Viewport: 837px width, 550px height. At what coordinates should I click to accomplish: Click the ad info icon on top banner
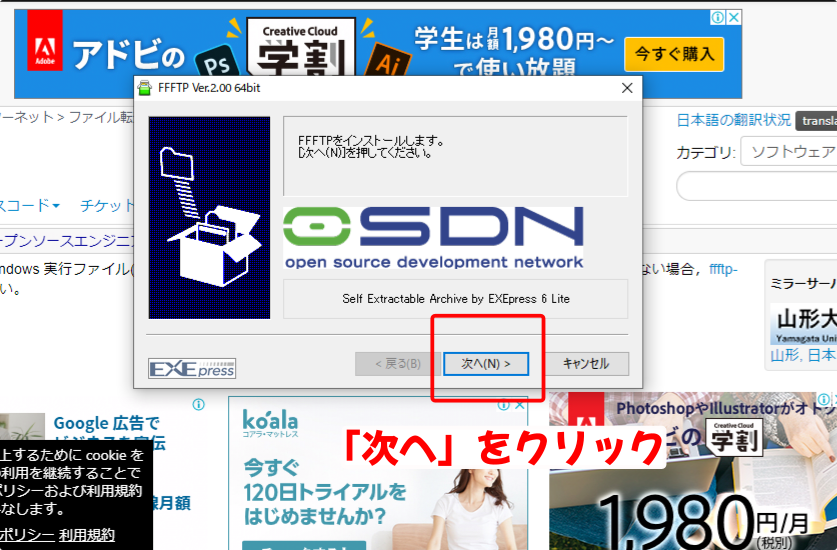pos(718,18)
